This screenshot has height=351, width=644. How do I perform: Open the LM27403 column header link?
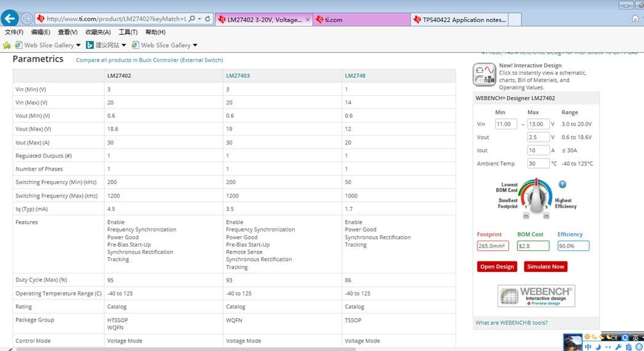point(238,75)
